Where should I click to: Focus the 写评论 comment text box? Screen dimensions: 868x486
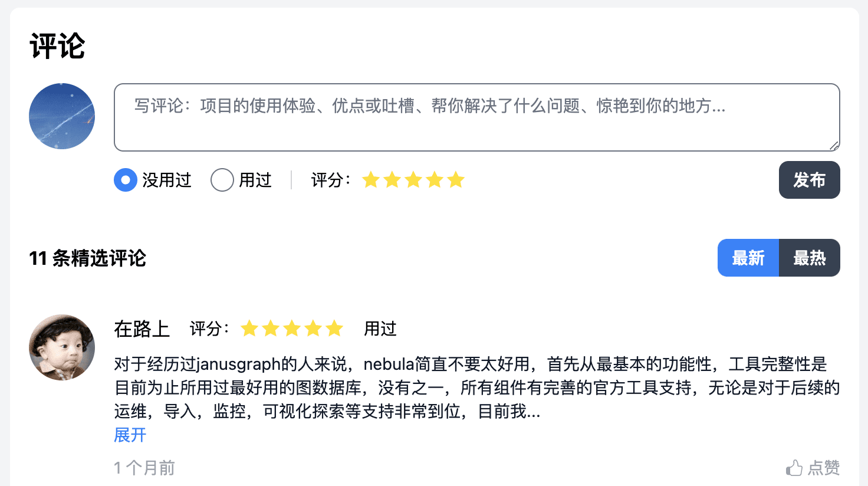pos(477,117)
